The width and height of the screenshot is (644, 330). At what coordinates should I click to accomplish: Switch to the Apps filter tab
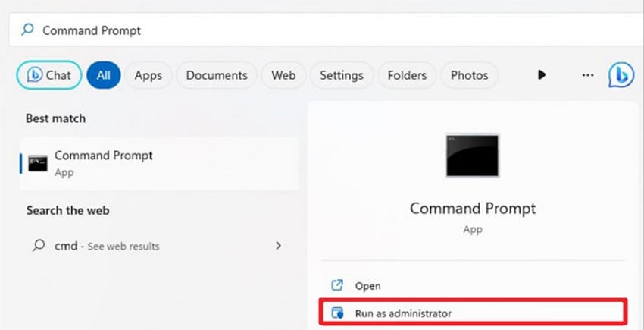click(148, 75)
